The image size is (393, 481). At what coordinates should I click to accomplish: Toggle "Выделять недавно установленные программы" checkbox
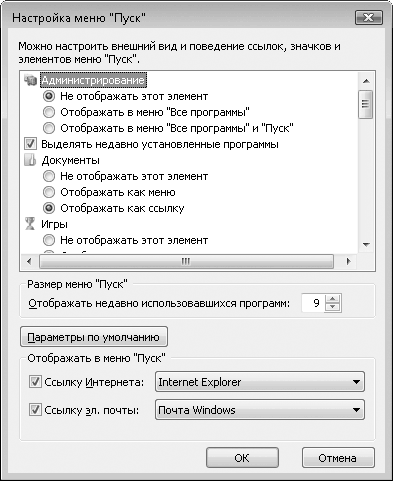(30, 144)
